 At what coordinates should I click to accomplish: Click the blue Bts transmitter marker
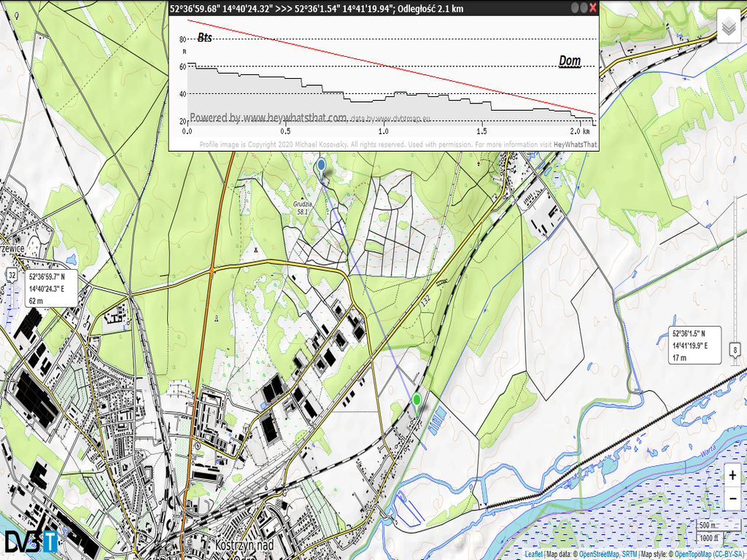pos(321,168)
